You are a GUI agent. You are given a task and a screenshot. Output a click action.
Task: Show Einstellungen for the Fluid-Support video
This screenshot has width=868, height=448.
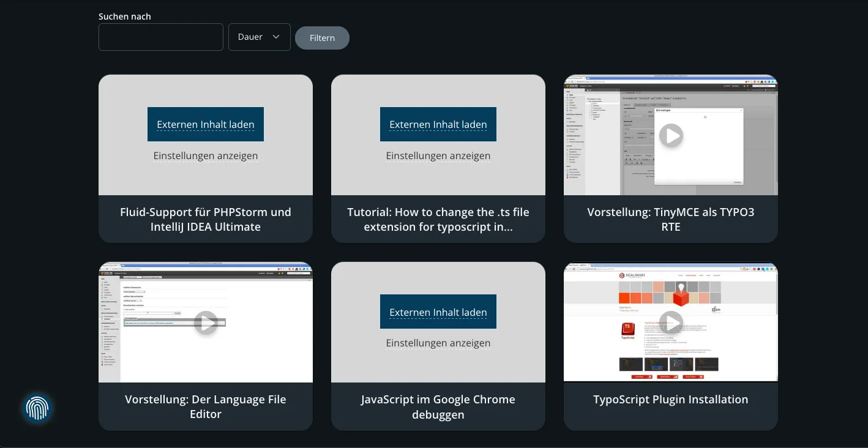[206, 155]
